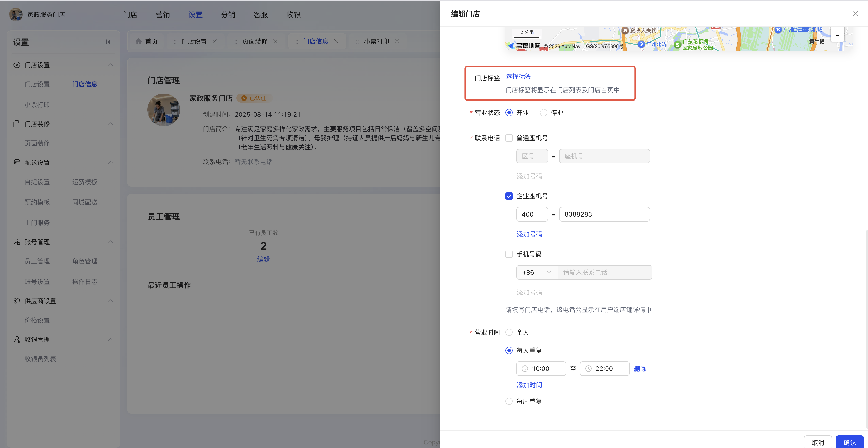Collapse the 收银管理 sidebar section
868x448 pixels.
110,340
